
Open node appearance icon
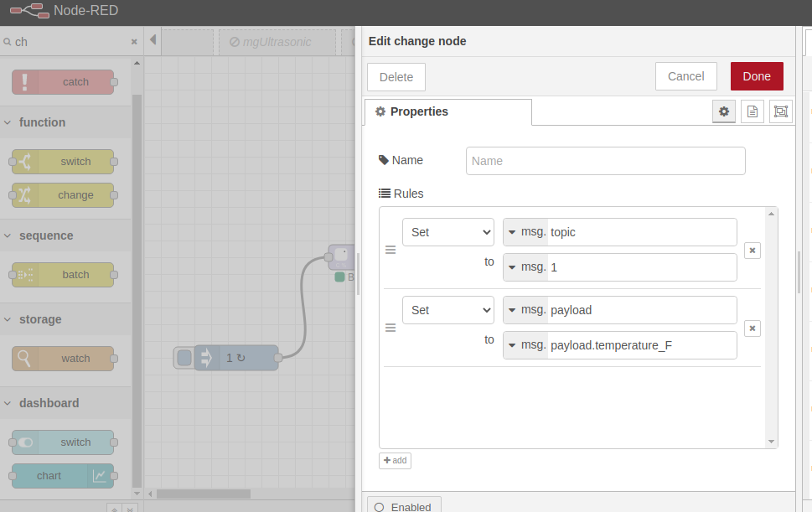click(781, 111)
